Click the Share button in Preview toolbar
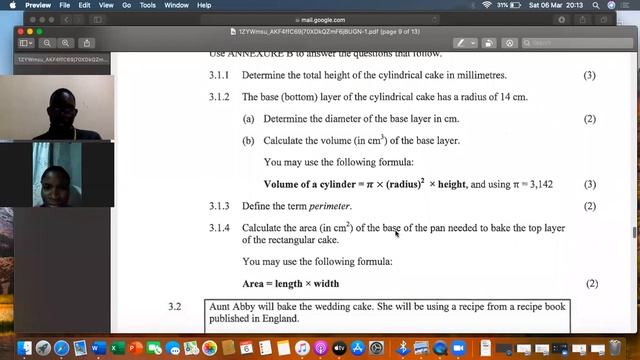The height and width of the screenshot is (360, 640). (87, 43)
